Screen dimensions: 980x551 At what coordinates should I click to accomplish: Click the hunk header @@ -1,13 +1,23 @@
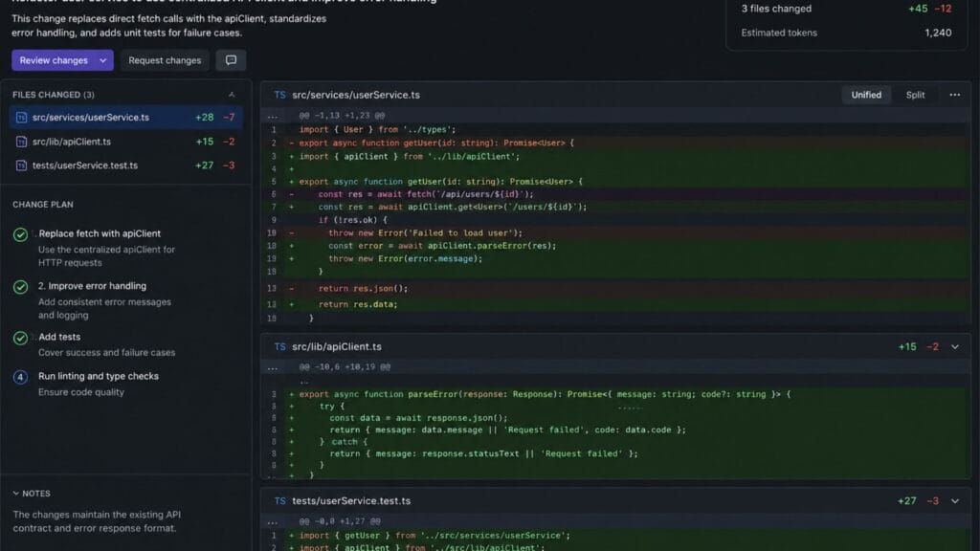click(x=342, y=116)
